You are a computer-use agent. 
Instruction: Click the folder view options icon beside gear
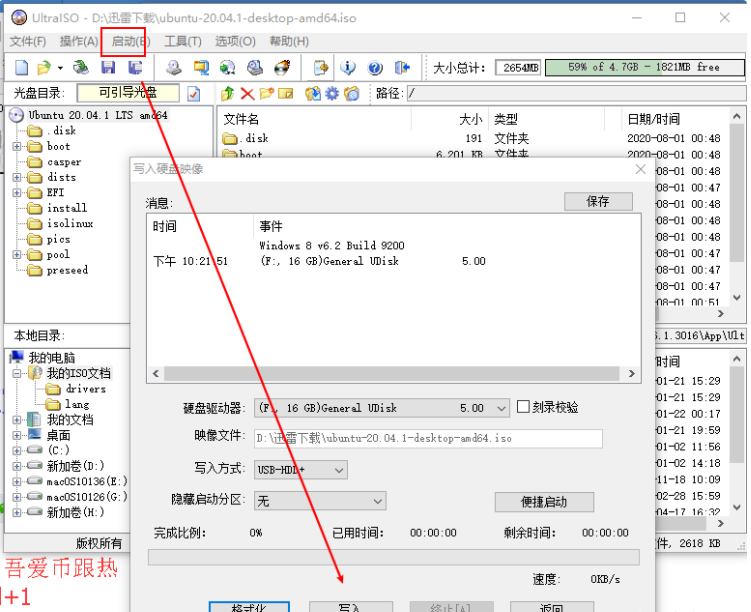(352, 93)
